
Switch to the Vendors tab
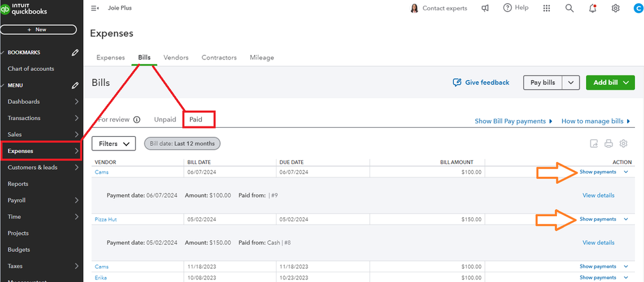click(176, 57)
